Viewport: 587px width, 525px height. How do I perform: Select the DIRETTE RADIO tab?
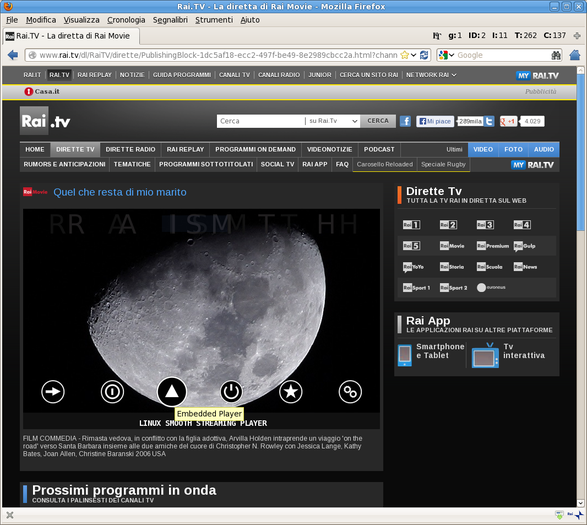pos(130,149)
